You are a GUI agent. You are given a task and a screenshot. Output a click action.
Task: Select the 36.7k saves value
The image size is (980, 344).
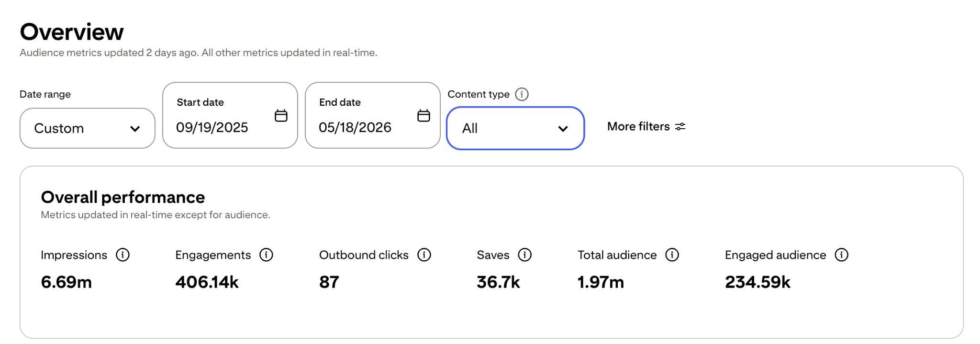[x=498, y=282]
